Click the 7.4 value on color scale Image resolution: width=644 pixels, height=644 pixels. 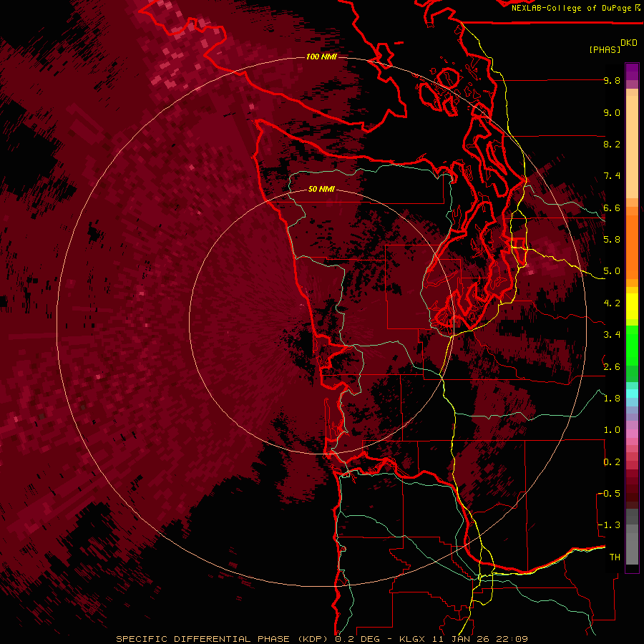click(x=612, y=176)
